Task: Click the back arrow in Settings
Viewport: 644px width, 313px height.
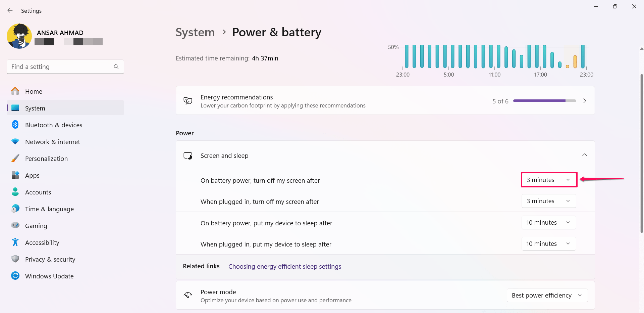Action: (x=10, y=11)
